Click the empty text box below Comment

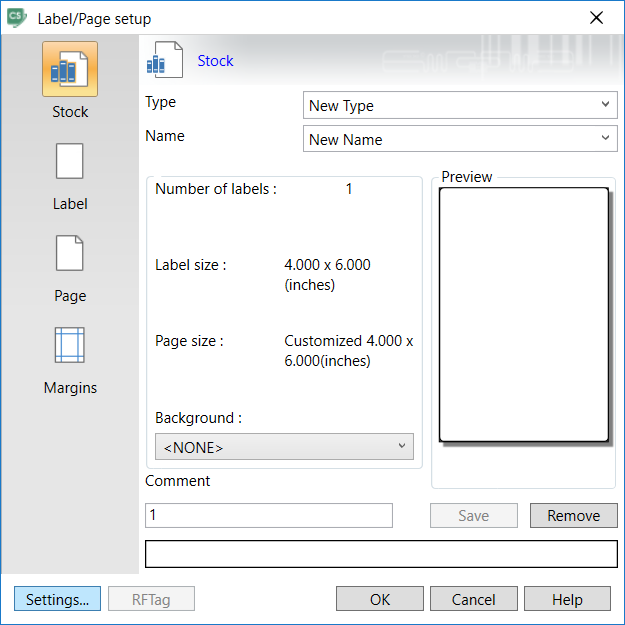[x=381, y=553]
